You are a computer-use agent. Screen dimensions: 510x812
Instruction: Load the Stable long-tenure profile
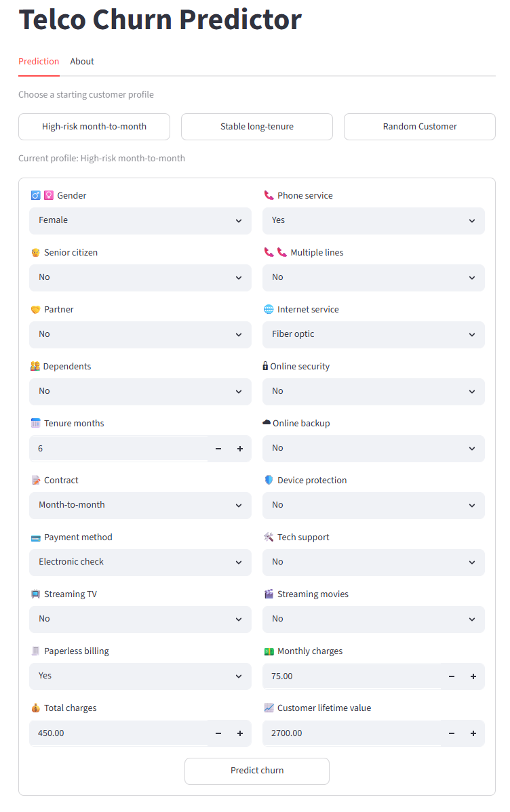(257, 127)
